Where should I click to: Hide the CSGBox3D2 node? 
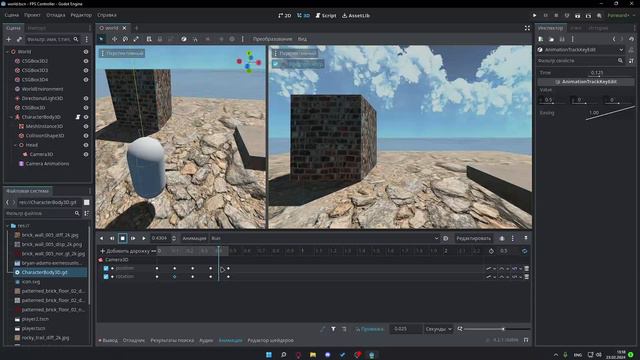[x=86, y=61]
